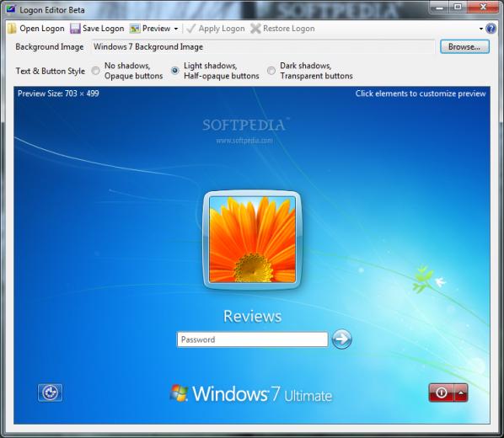Screen dimensions: 504x438
Task: Click Apply Logon in the toolbar
Action: pyautogui.click(x=216, y=29)
